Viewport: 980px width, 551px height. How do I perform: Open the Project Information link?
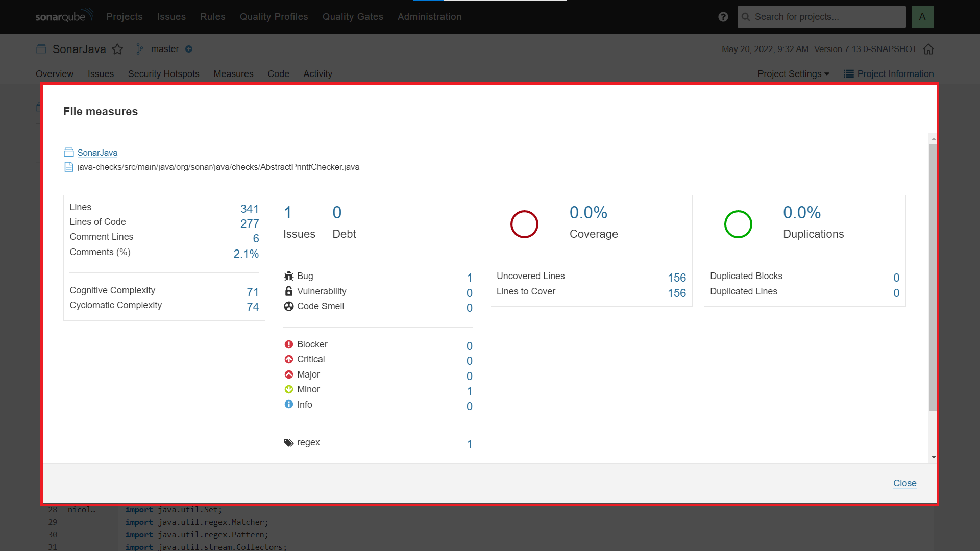(x=895, y=74)
